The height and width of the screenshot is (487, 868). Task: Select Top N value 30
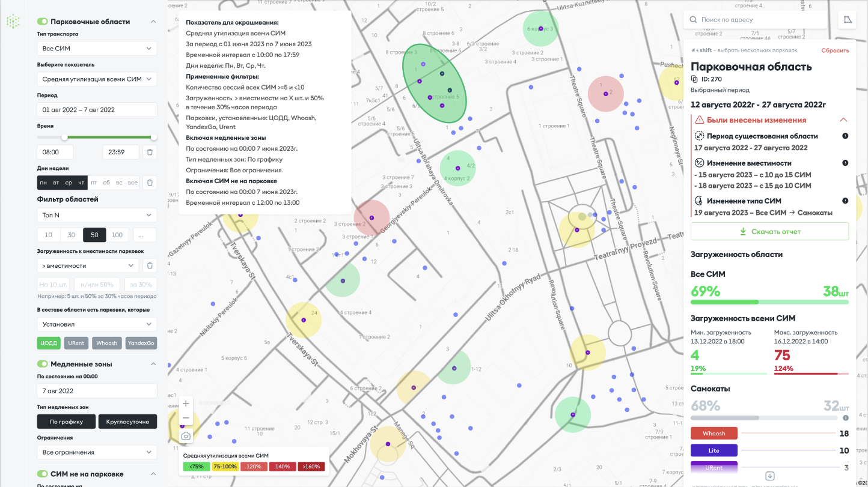(x=72, y=235)
